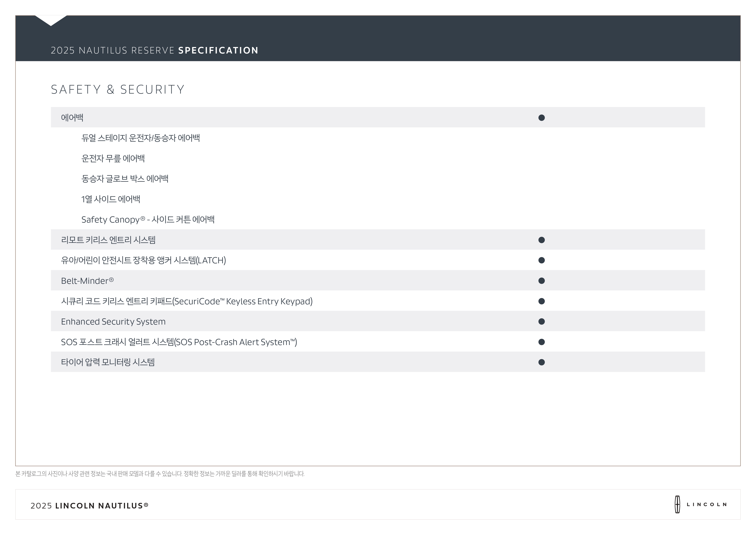
Task: Click the Belt-Minder availability dot
Action: [541, 281]
